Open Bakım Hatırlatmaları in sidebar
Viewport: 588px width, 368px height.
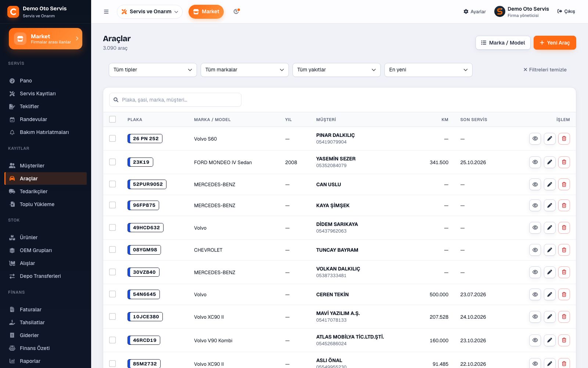pyautogui.click(x=46, y=132)
